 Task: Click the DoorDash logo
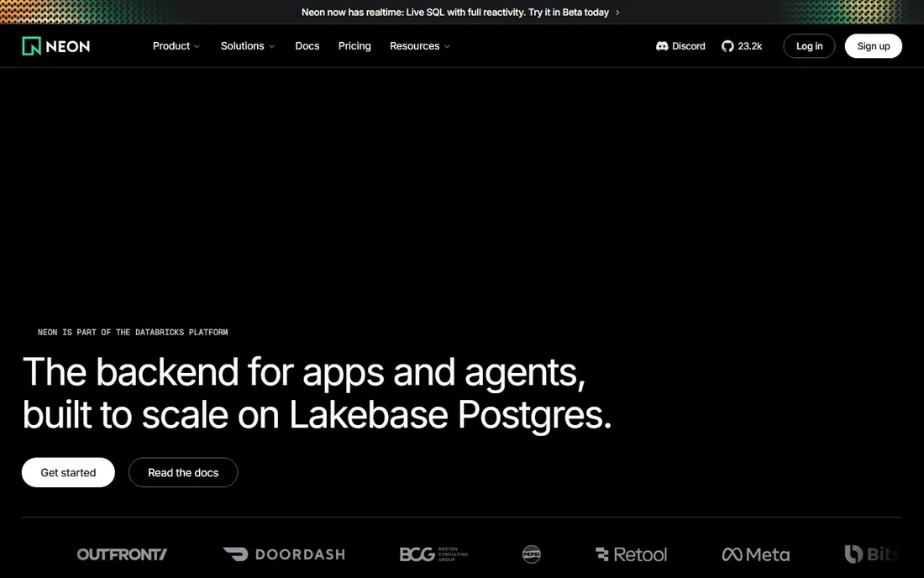coord(284,554)
